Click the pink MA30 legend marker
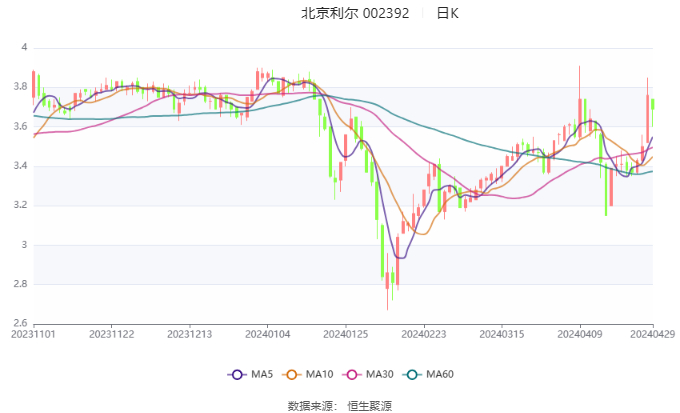Screen dimensions: 680x413 coord(353,374)
